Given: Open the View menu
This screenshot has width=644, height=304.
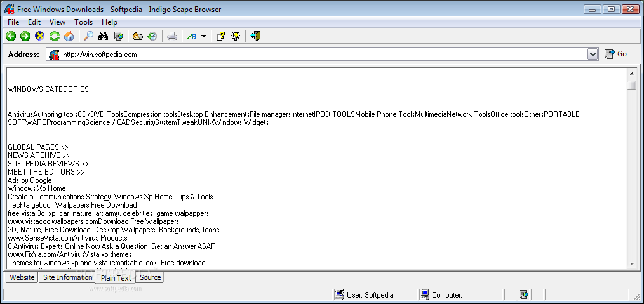Looking at the screenshot, I should click(x=58, y=22).
